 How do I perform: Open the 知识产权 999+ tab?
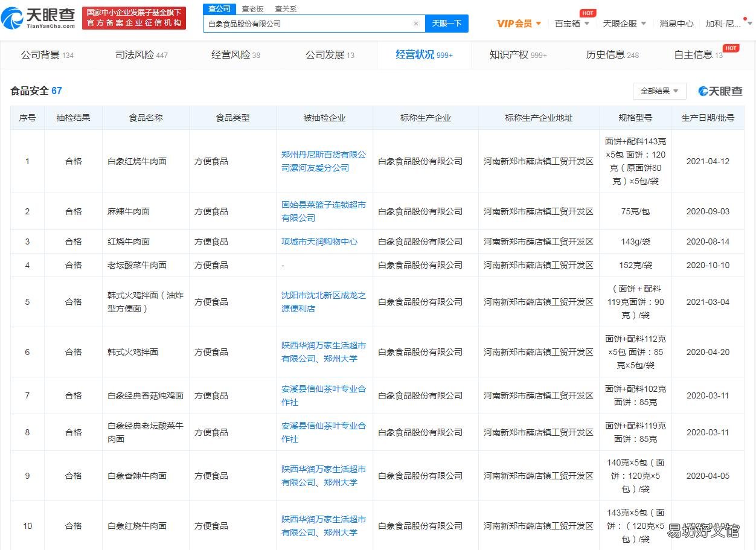[x=518, y=55]
